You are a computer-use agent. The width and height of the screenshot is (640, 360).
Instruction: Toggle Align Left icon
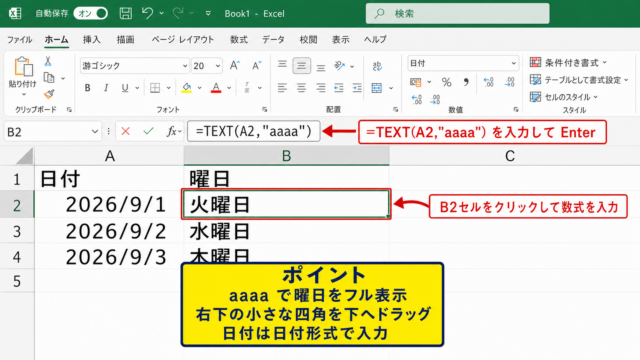[282, 88]
